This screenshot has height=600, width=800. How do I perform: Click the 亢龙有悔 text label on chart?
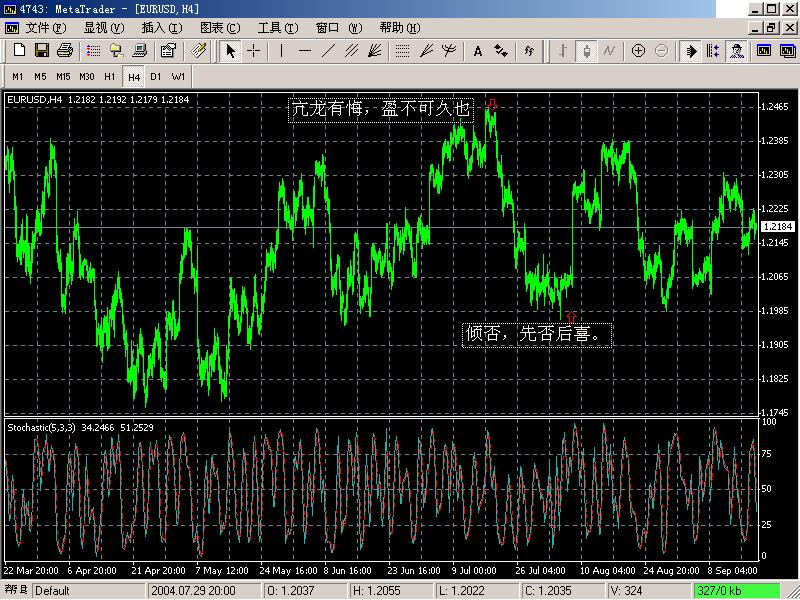coord(380,110)
